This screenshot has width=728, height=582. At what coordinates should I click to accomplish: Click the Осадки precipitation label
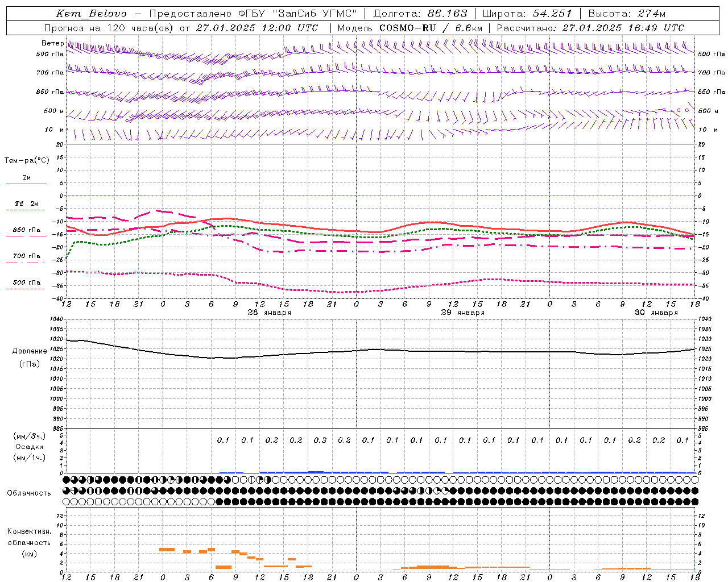point(30,447)
